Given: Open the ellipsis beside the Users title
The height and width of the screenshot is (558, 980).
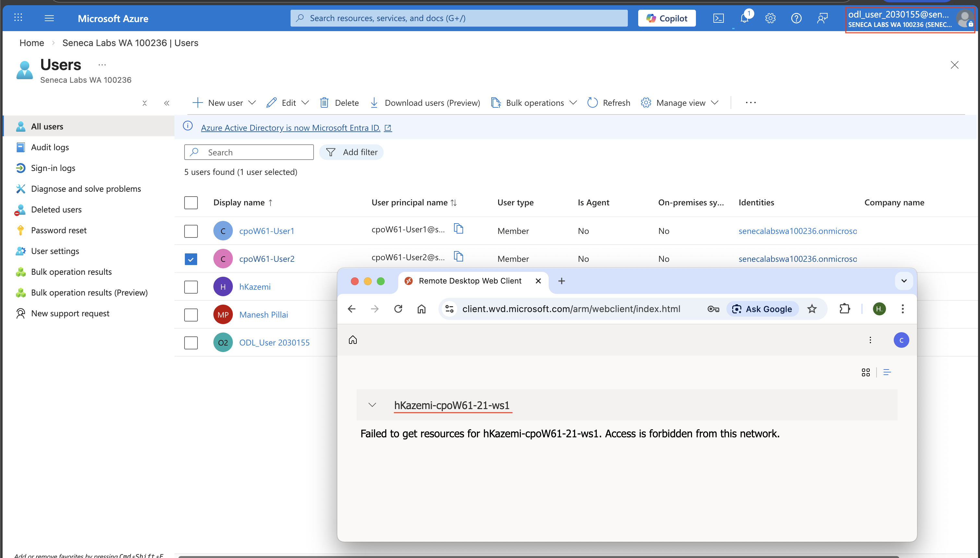Looking at the screenshot, I should (102, 65).
